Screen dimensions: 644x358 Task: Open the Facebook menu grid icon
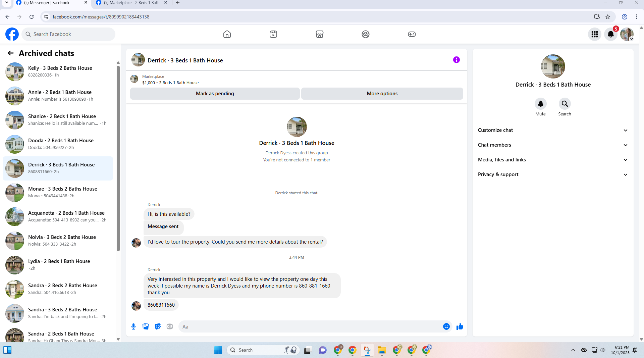click(x=595, y=34)
